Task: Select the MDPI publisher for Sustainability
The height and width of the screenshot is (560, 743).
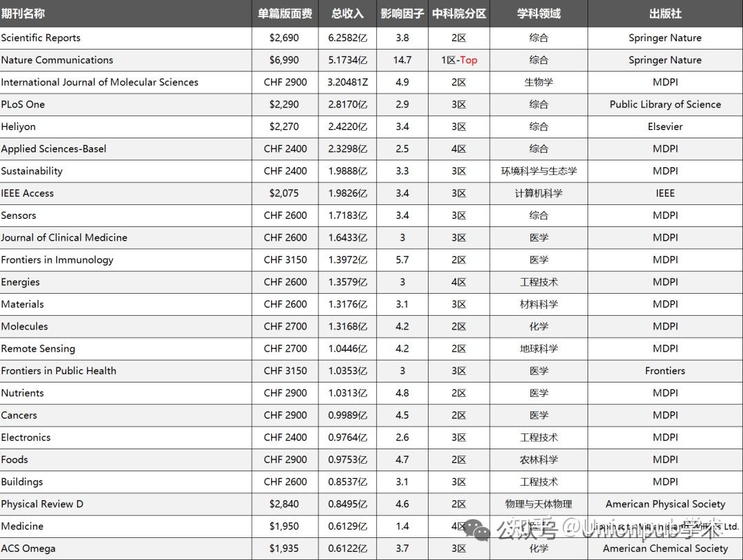Action: point(664,171)
